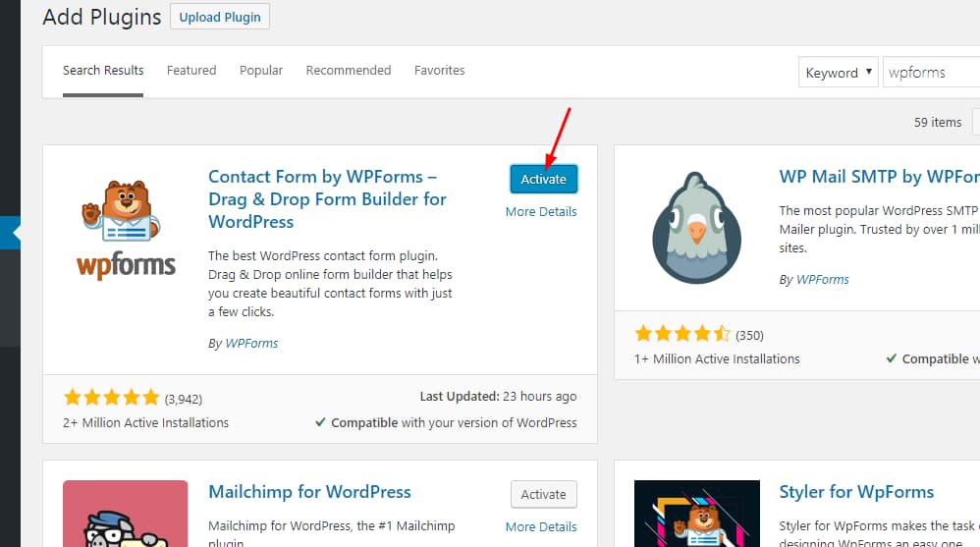Screen dimensions: 980x547
Task: Click the 59 items count text
Action: (x=938, y=123)
